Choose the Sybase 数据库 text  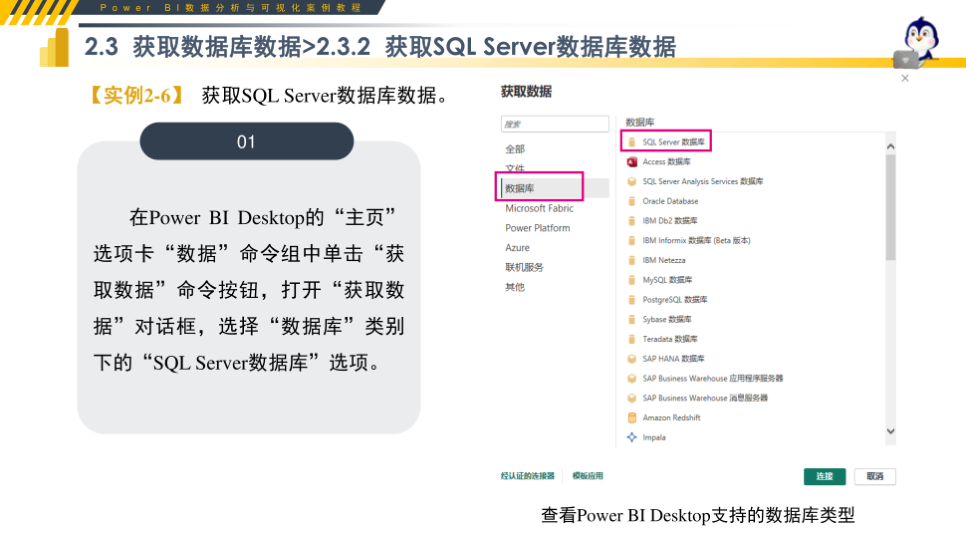click(x=667, y=319)
